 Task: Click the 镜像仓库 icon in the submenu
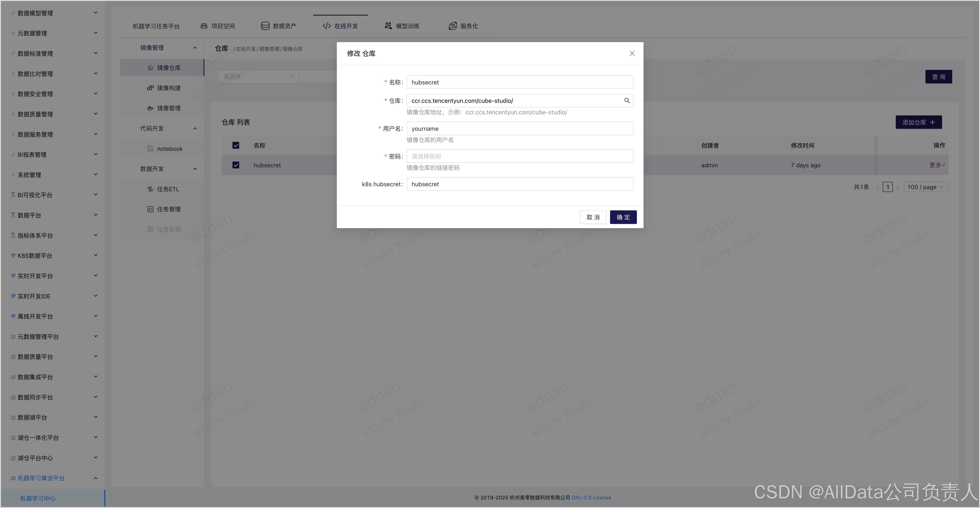[150, 68]
